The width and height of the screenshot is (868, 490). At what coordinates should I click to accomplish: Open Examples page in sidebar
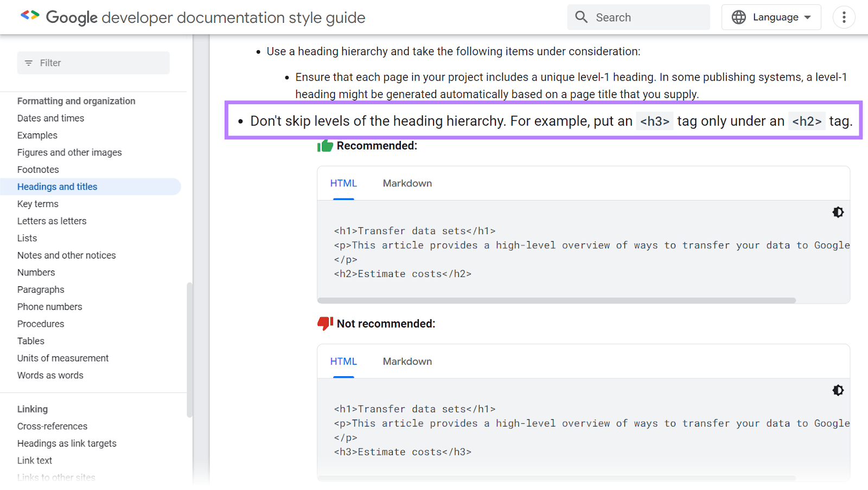coord(37,136)
